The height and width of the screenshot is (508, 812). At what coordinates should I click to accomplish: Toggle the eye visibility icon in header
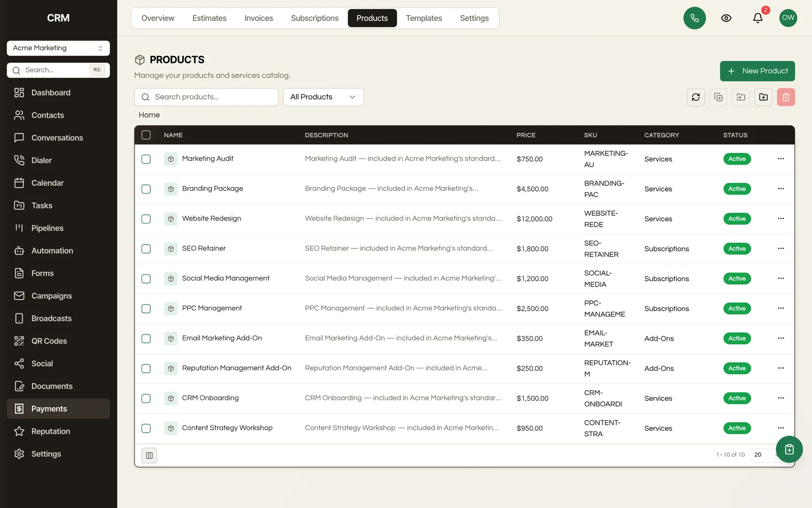(726, 18)
